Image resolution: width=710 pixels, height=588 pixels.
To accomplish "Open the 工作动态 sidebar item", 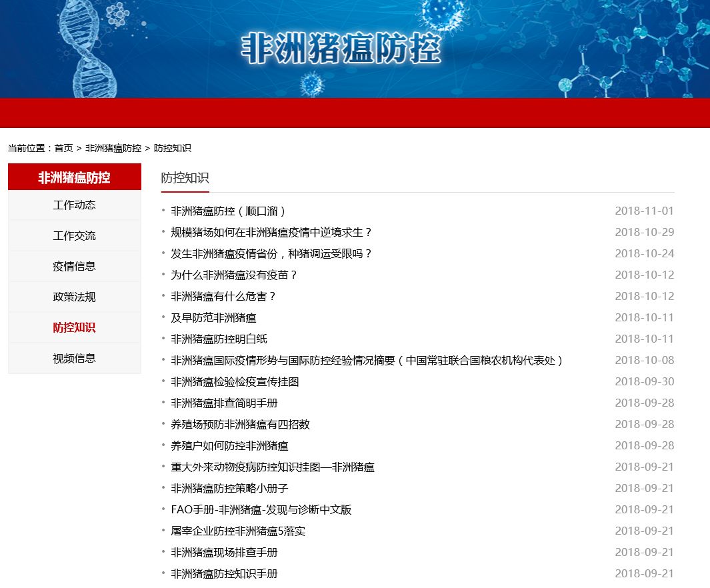I will (x=74, y=205).
